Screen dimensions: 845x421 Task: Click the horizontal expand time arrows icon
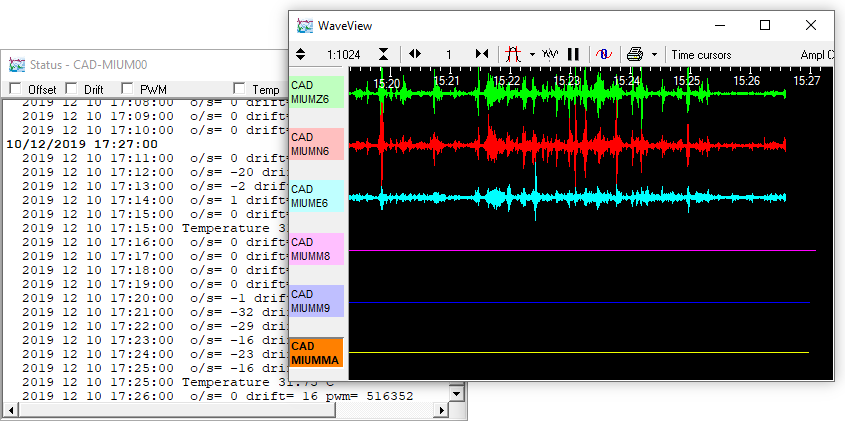414,54
